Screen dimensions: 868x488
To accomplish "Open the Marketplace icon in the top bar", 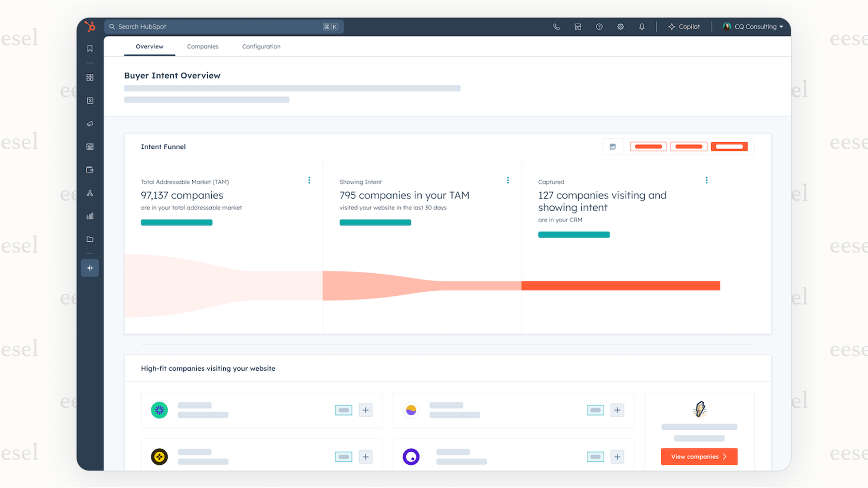I will pos(578,26).
